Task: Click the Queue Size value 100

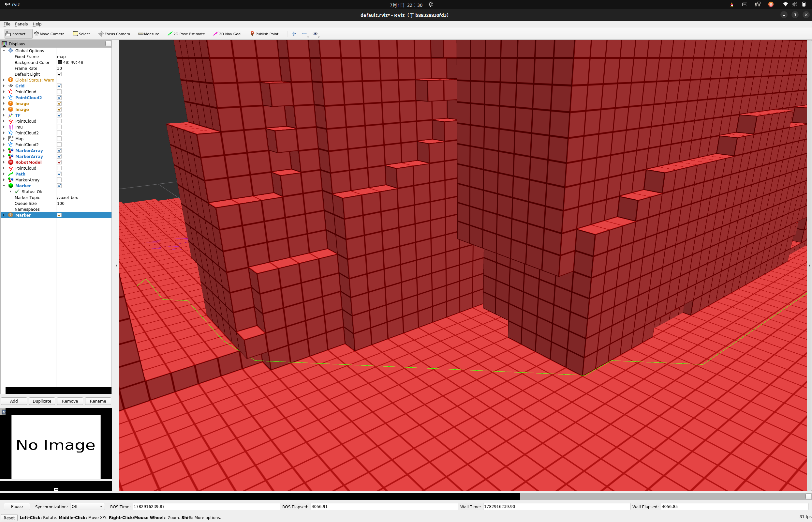Action: pyautogui.click(x=61, y=203)
